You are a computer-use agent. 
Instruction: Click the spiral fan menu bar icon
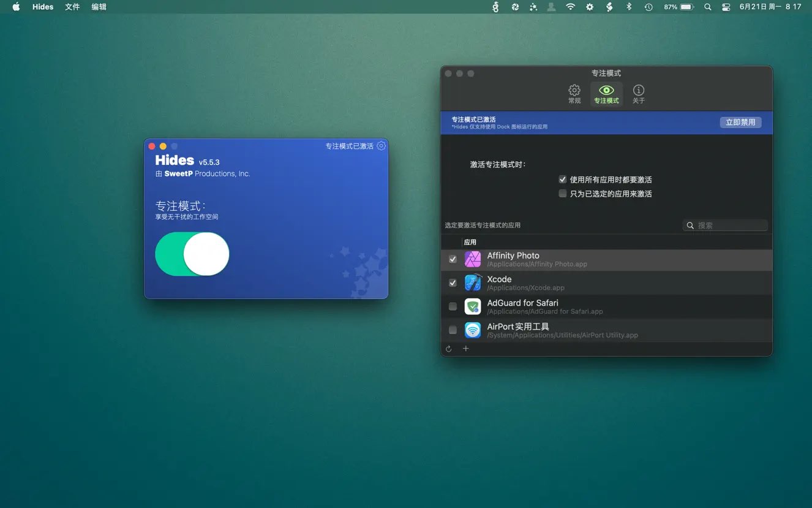click(x=515, y=7)
